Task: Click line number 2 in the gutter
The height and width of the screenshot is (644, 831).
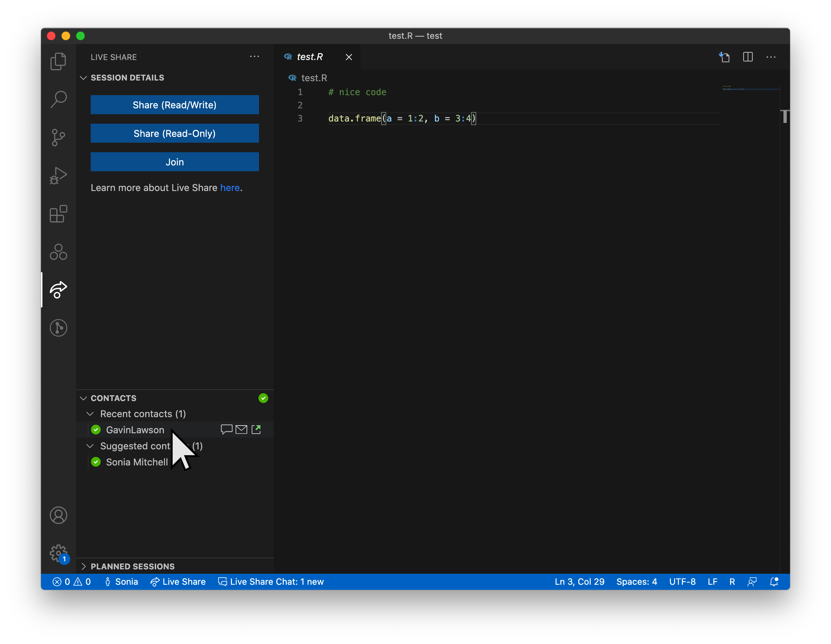Action: click(x=300, y=105)
